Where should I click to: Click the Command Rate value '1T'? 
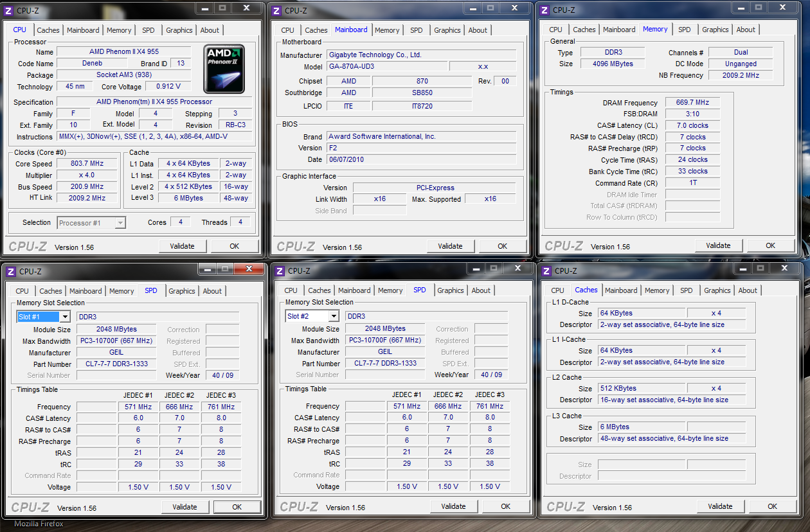(692, 183)
